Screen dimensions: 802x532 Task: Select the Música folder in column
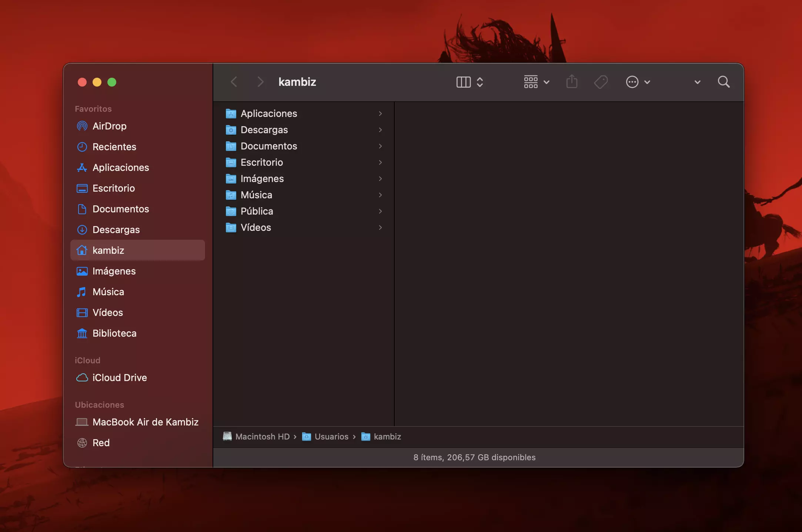(304, 195)
